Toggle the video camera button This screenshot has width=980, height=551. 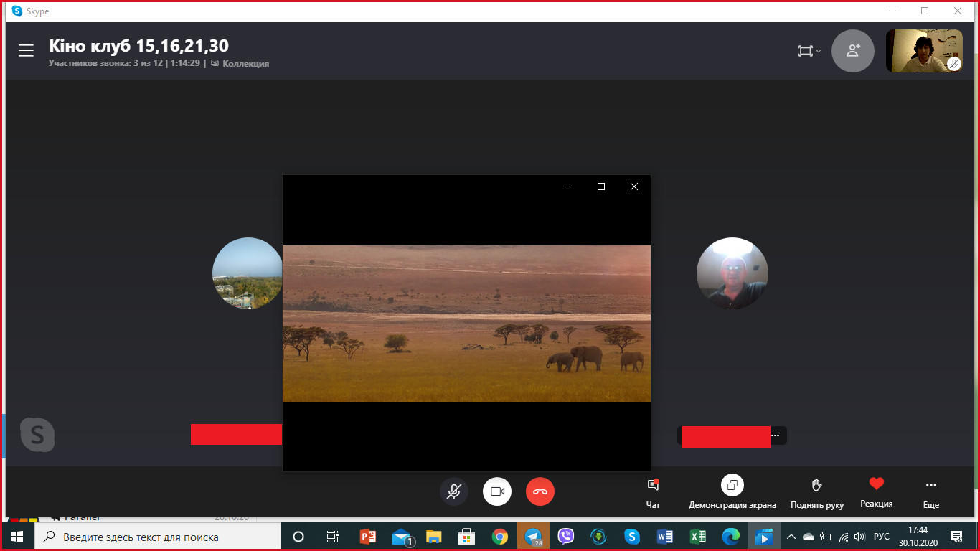497,491
